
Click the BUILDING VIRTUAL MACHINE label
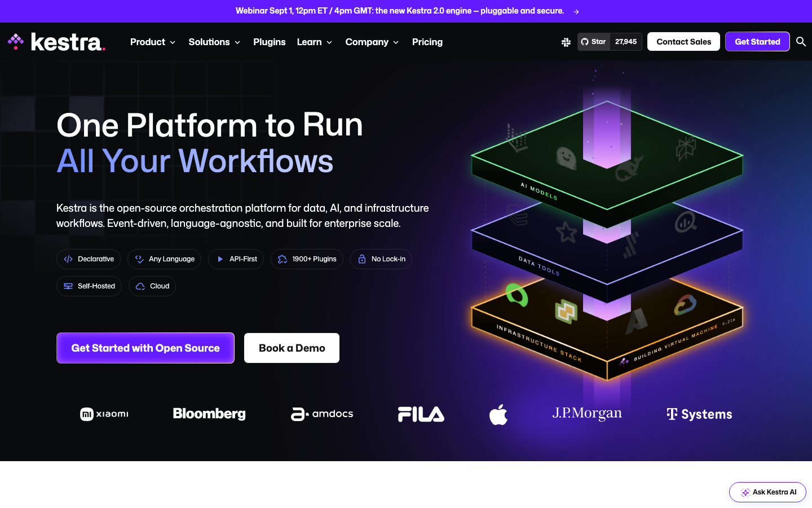pyautogui.click(x=676, y=343)
